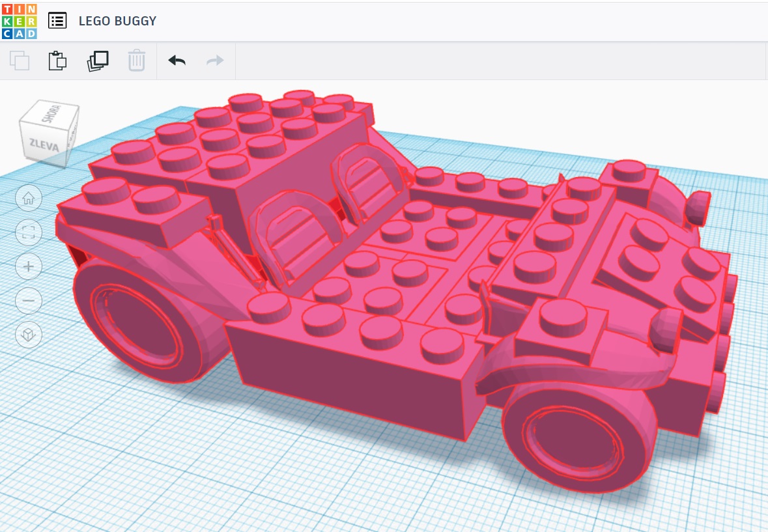Click the Tinkercad logo
768x532 pixels.
click(19, 21)
